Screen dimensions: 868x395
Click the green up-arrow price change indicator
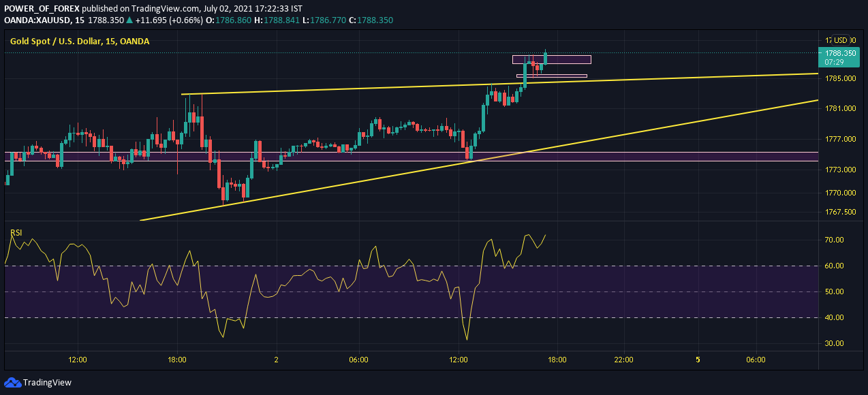point(129,20)
